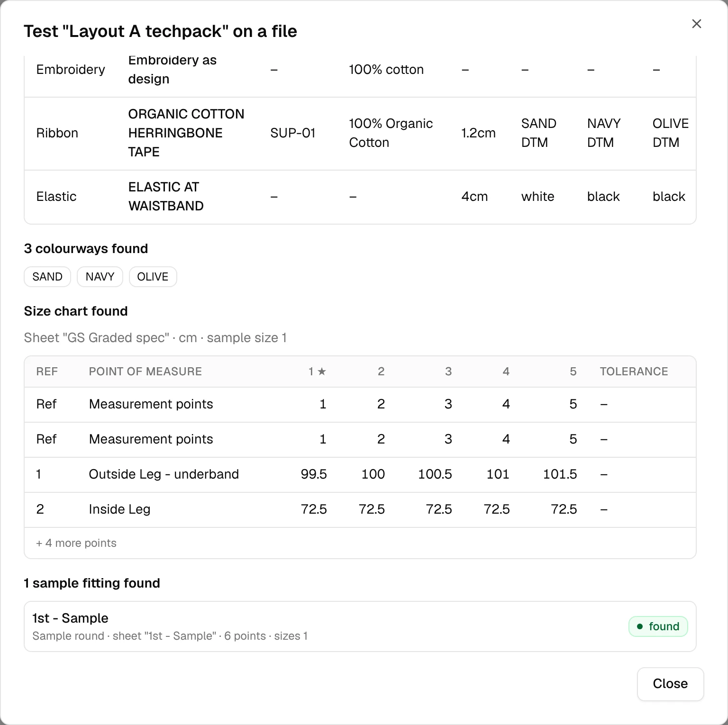Open the 1st - Sample fitting card
This screenshot has height=725, width=728.
(360, 626)
